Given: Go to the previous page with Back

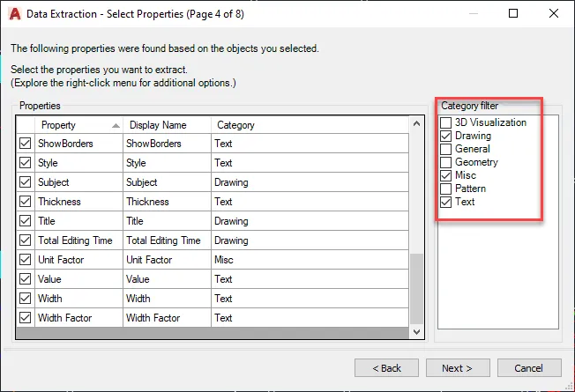Looking at the screenshot, I should pyautogui.click(x=386, y=368).
